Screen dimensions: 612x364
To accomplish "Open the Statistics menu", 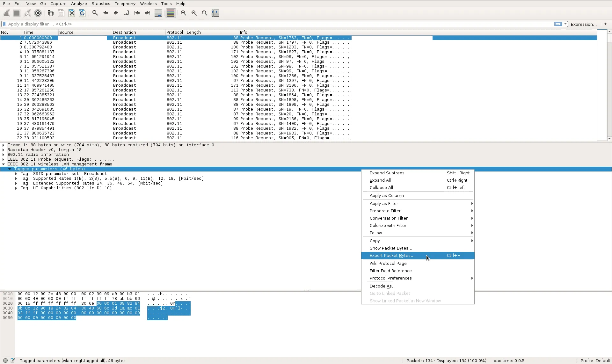I will point(100,4).
